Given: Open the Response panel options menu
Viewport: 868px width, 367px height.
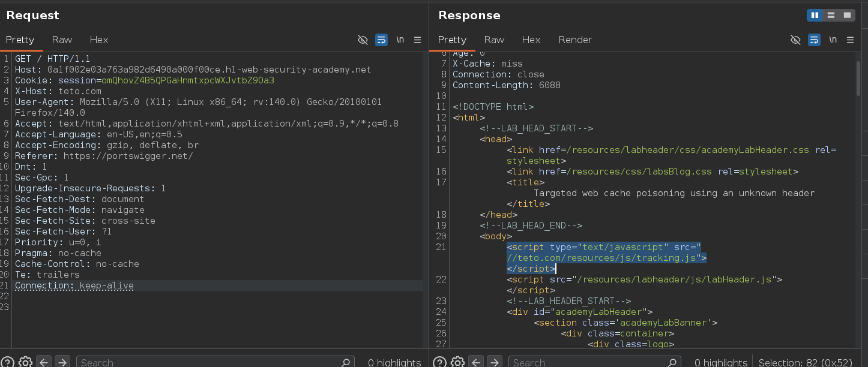Looking at the screenshot, I should [x=850, y=40].
